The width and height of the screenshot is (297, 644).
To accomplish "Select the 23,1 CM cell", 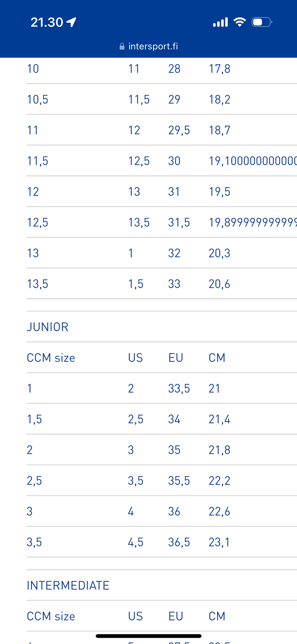I will 219,542.
